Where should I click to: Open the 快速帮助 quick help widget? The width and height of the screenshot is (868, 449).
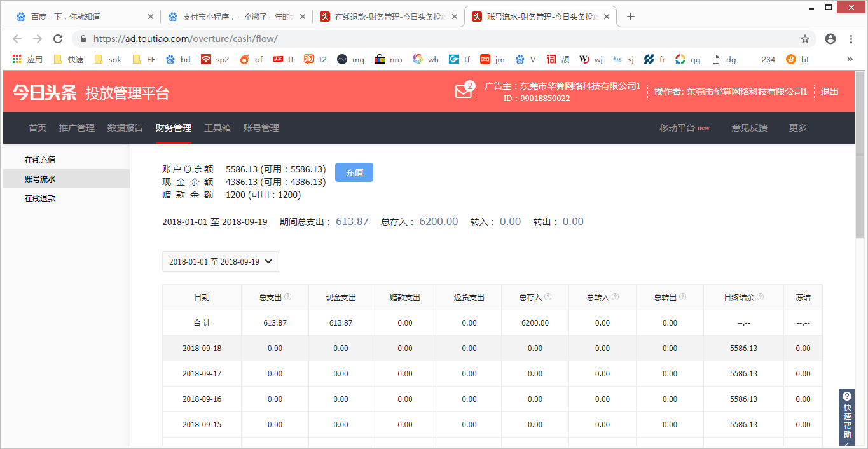847,417
